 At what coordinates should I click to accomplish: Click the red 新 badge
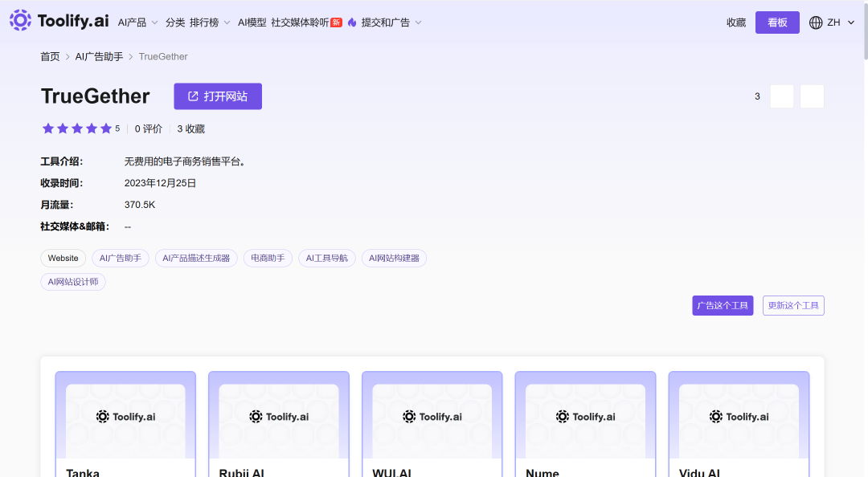point(337,22)
